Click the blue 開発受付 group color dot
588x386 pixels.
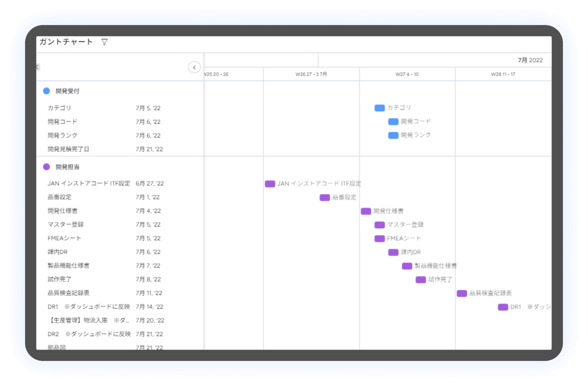[47, 91]
